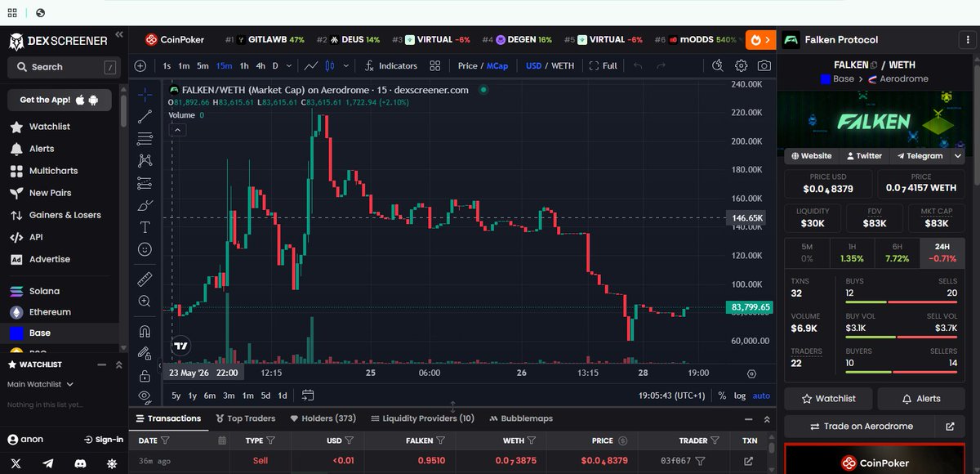The image size is (980, 474).
Task: Toggle date format calendar icon in DATE column
Action: [222, 440]
